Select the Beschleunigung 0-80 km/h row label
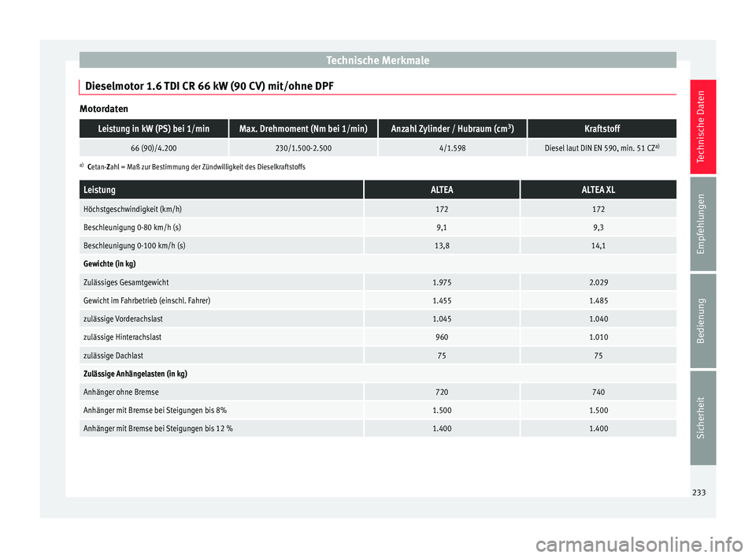Screen dimensions: 756x558 click(132, 227)
